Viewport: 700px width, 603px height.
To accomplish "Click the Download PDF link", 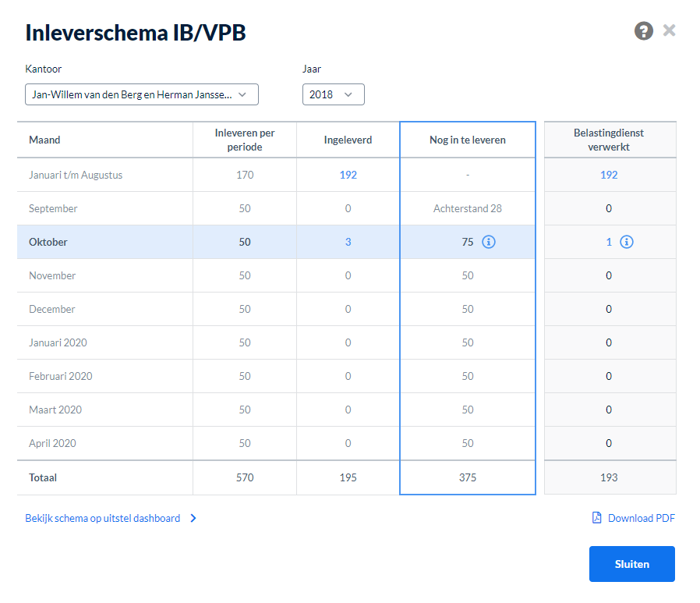I will coord(641,518).
